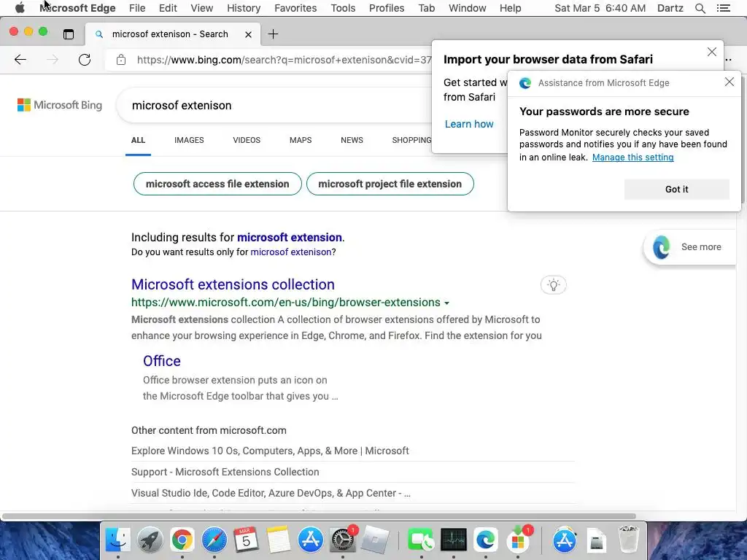
Task: Launch Launchpad from the dock
Action: point(150,540)
